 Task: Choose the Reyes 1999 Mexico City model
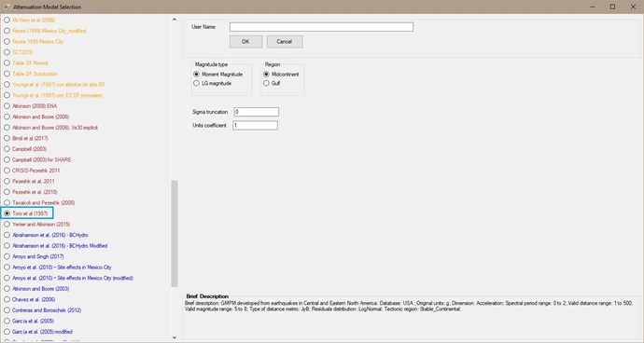pyautogui.click(x=34, y=41)
